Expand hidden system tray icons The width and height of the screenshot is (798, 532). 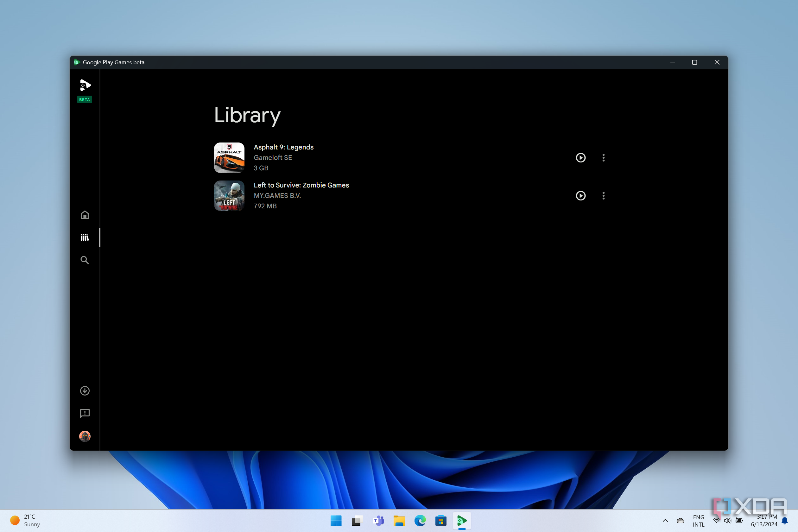tap(665, 521)
